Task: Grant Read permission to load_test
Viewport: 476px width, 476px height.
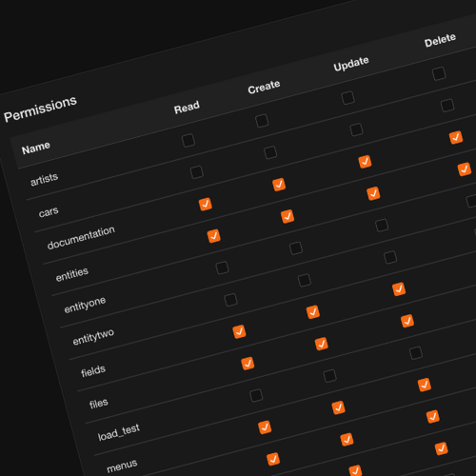Action: (256, 395)
